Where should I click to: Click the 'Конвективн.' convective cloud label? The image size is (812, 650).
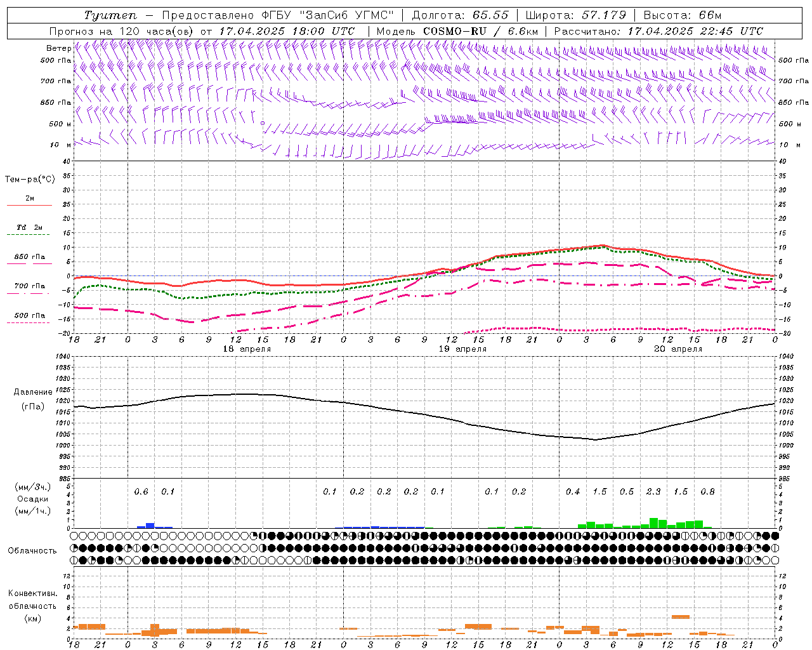coord(32,594)
